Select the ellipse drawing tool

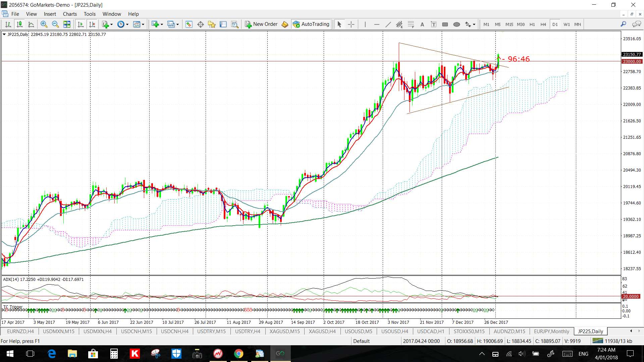[457, 24]
